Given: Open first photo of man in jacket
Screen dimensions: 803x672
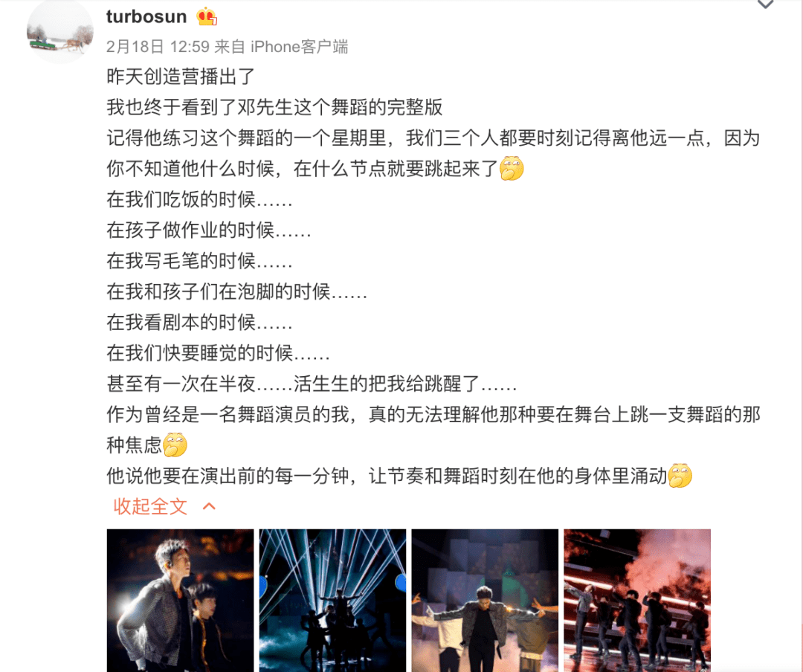Looking at the screenshot, I should (x=180, y=601).
